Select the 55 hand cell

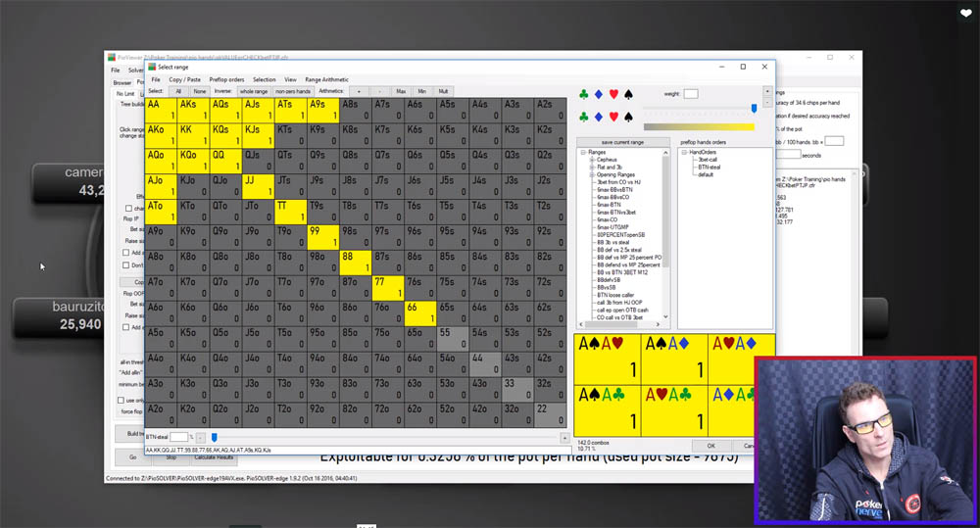(x=453, y=338)
